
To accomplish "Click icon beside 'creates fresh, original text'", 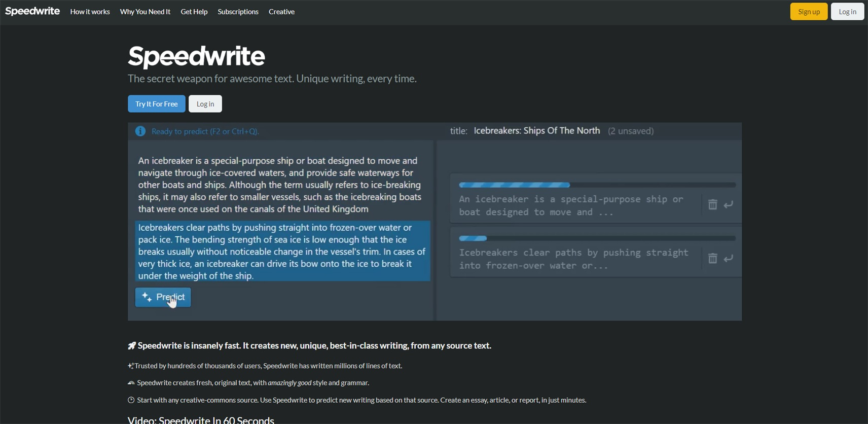I will tap(131, 383).
